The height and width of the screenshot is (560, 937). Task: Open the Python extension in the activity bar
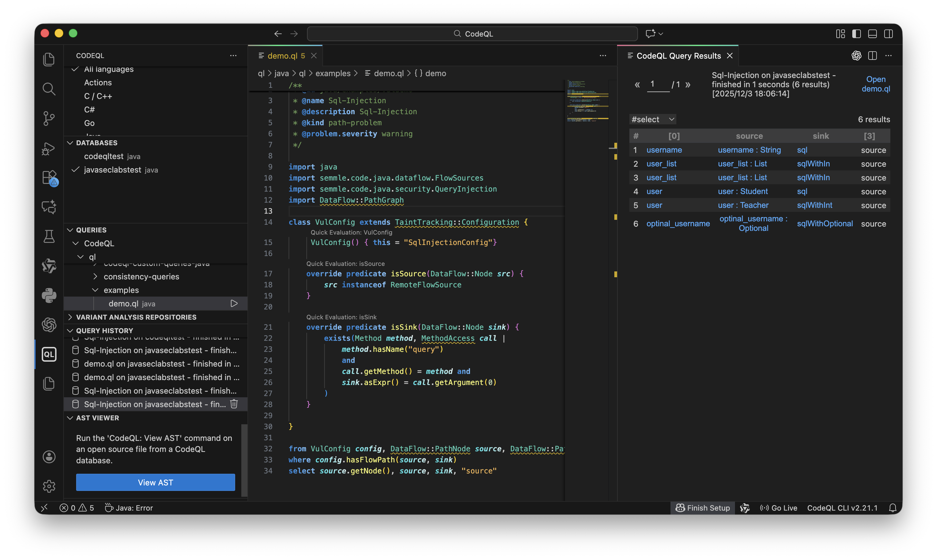click(49, 295)
